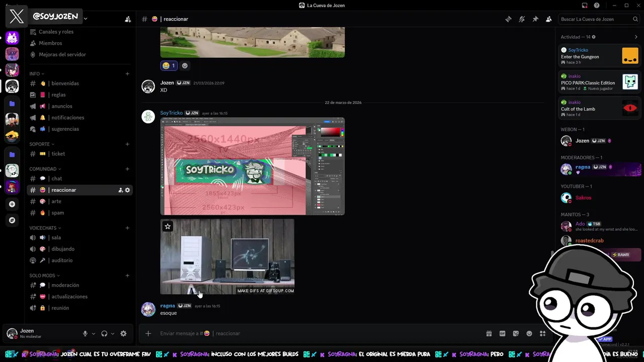Open the invite people icon above channel list

[x=128, y=19]
